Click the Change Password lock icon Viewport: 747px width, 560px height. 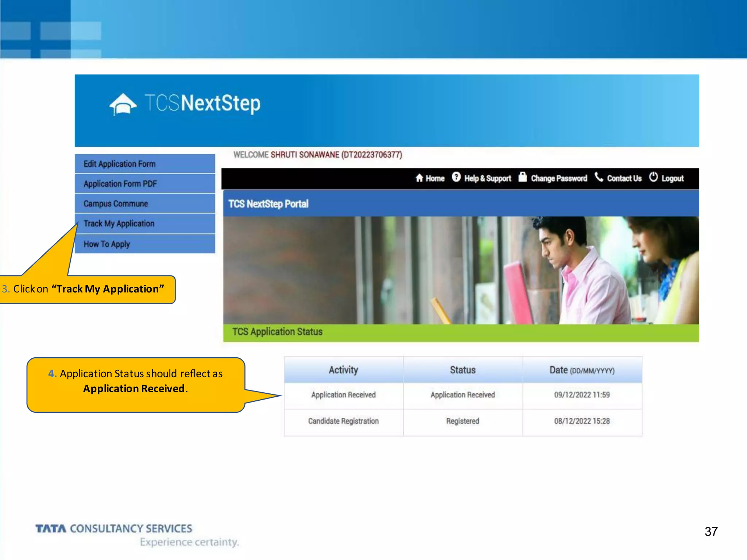click(x=522, y=177)
